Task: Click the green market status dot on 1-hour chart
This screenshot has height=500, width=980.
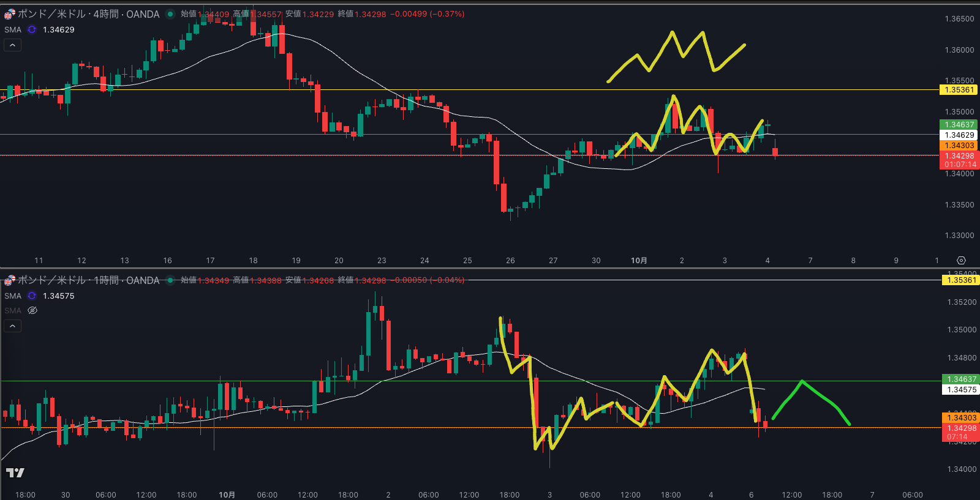Action: 170,280
